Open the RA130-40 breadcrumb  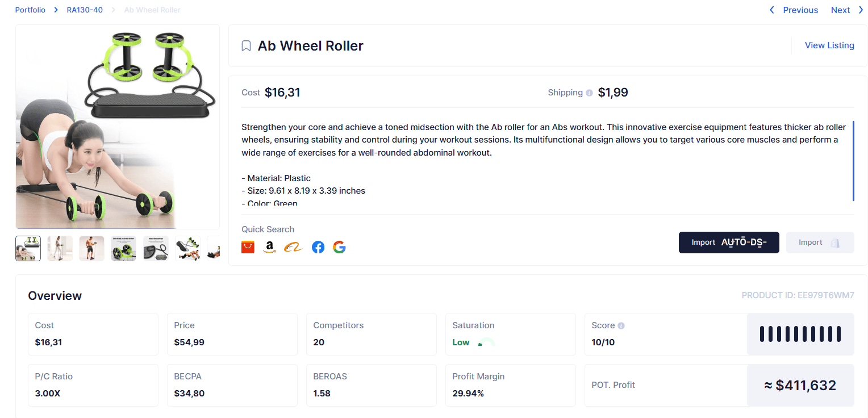click(x=85, y=10)
